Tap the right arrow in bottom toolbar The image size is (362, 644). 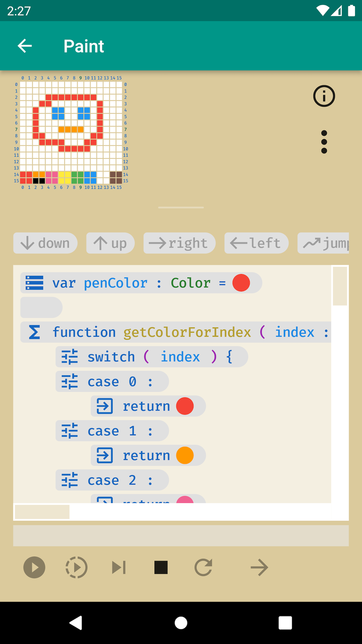tap(259, 568)
